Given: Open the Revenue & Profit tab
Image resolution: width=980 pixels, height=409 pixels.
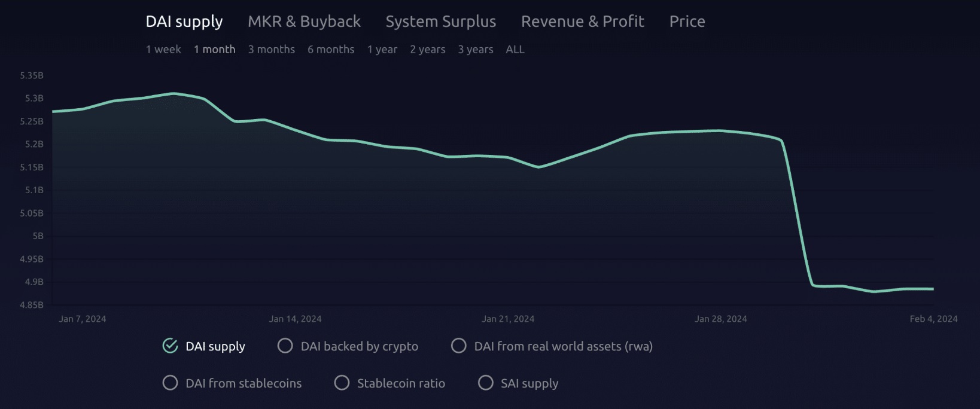Looking at the screenshot, I should [583, 22].
